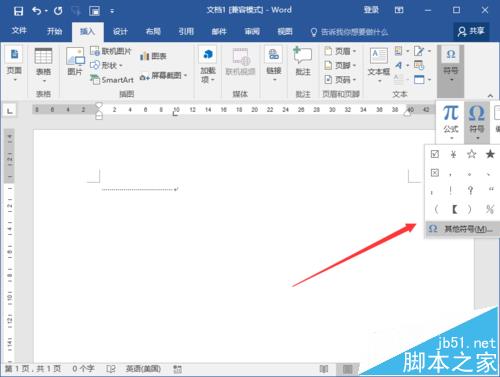This screenshot has width=500, height=377.
Task: Insert a 文本框 text box
Action: tap(379, 65)
